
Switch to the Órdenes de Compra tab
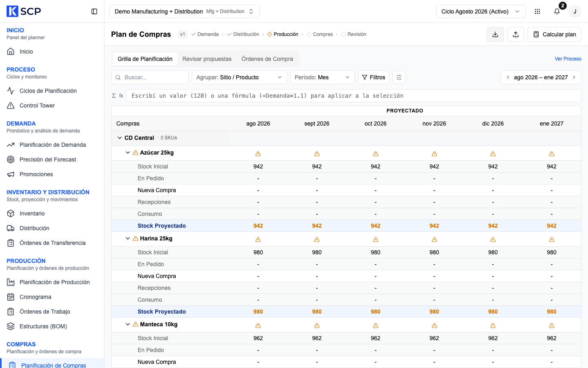point(267,59)
